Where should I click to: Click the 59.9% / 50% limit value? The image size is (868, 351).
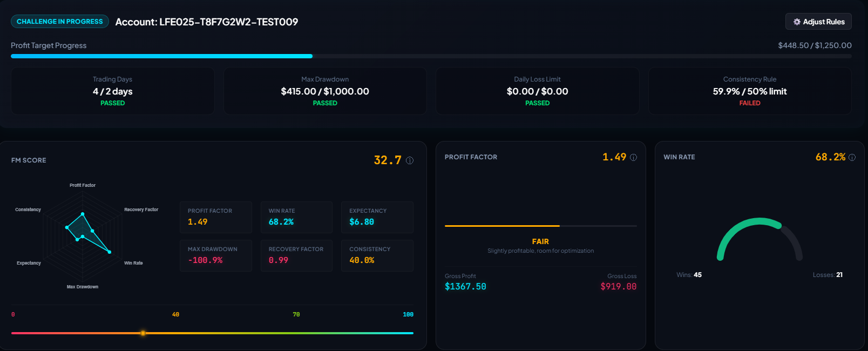point(750,91)
